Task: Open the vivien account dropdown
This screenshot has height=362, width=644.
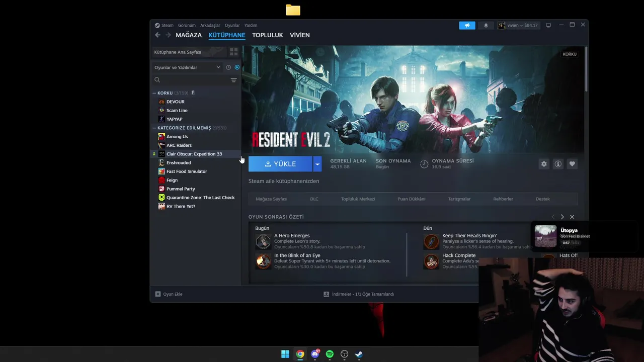Action: click(x=518, y=25)
